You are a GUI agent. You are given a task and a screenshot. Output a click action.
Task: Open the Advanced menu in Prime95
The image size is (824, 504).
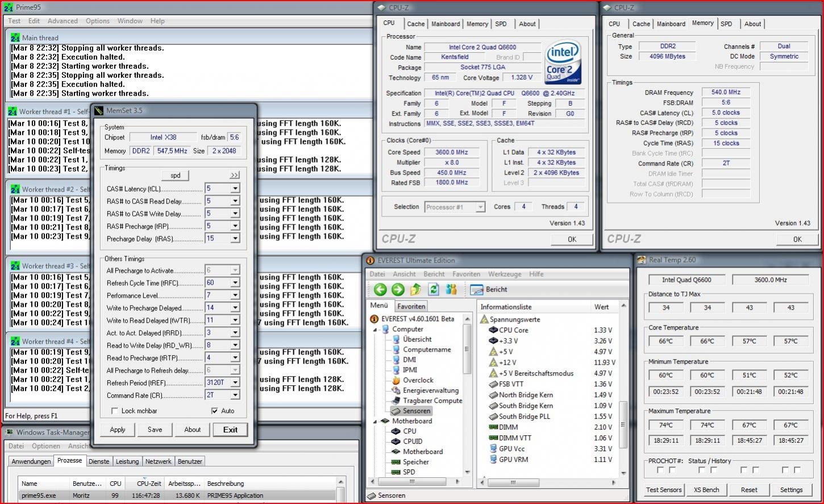[63, 21]
